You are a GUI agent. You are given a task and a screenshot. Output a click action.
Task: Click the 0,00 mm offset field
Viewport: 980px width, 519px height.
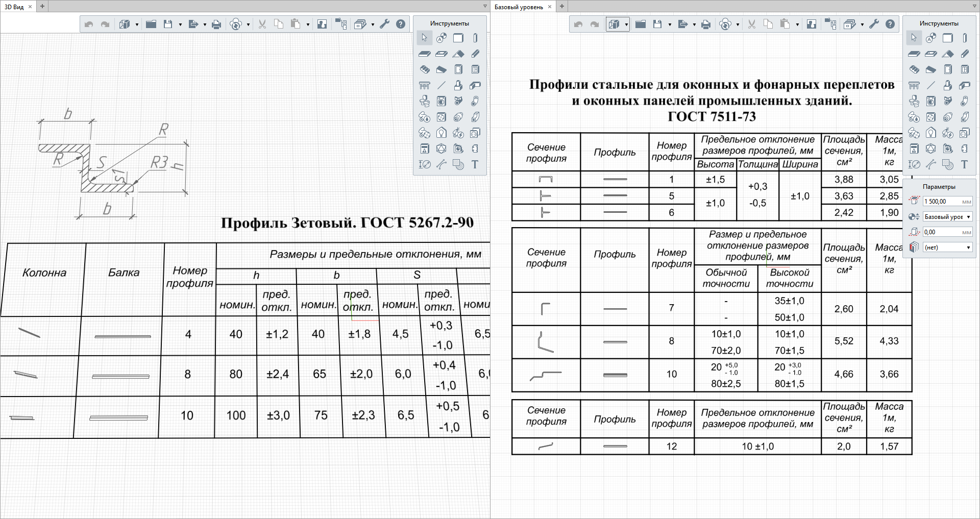coord(947,232)
